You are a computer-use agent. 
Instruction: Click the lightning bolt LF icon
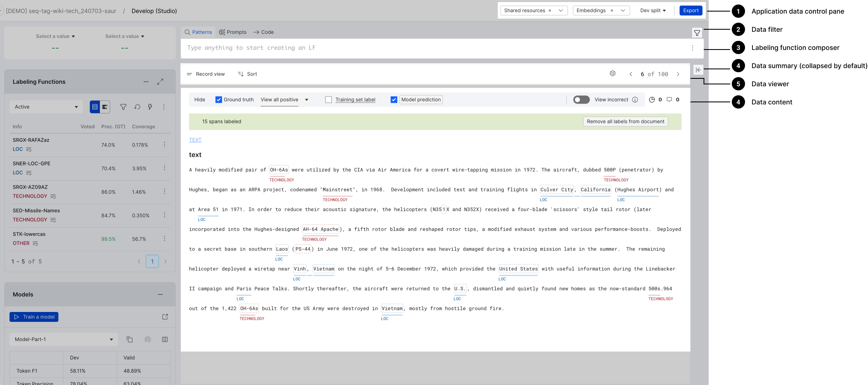pos(150,107)
